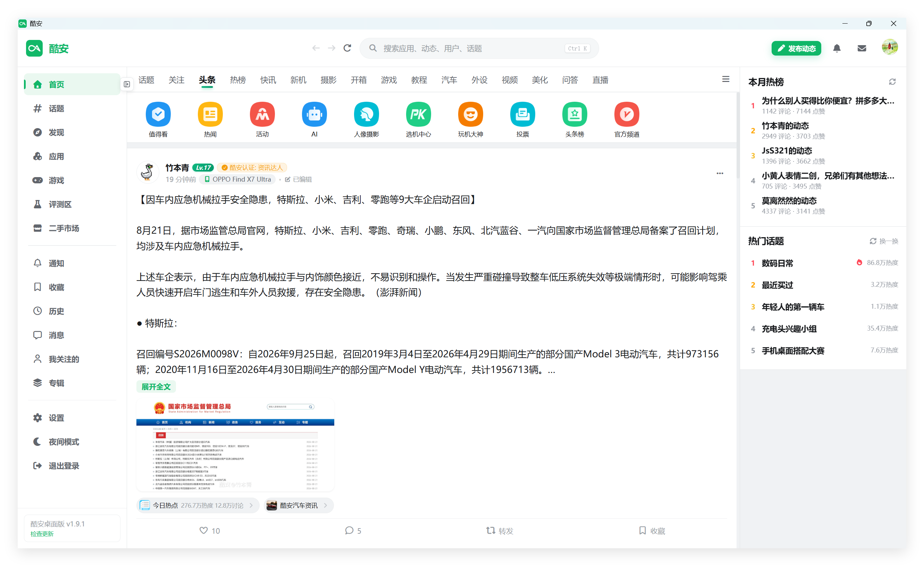Screen dimensions: 924x566
Task: Open the 玩机大神 icon
Action: click(470, 114)
